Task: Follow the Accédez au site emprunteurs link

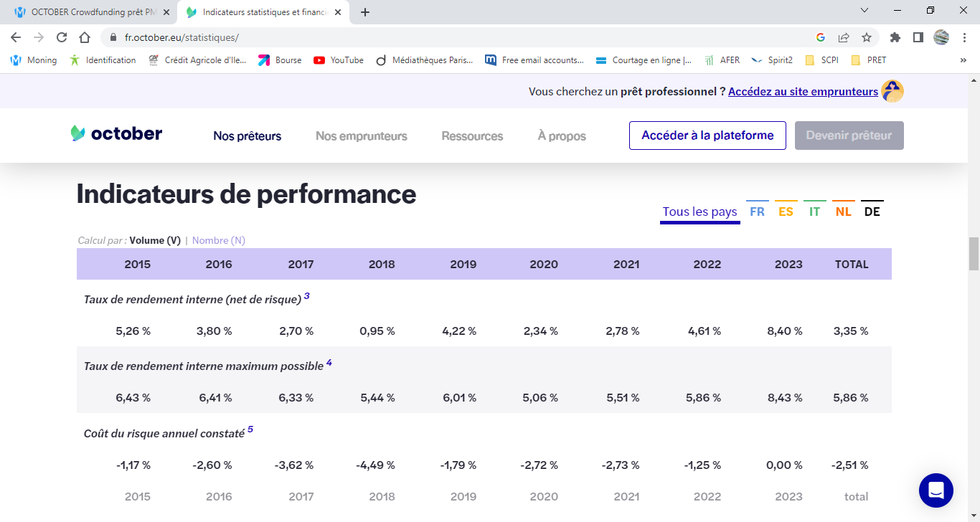Action: click(x=803, y=92)
